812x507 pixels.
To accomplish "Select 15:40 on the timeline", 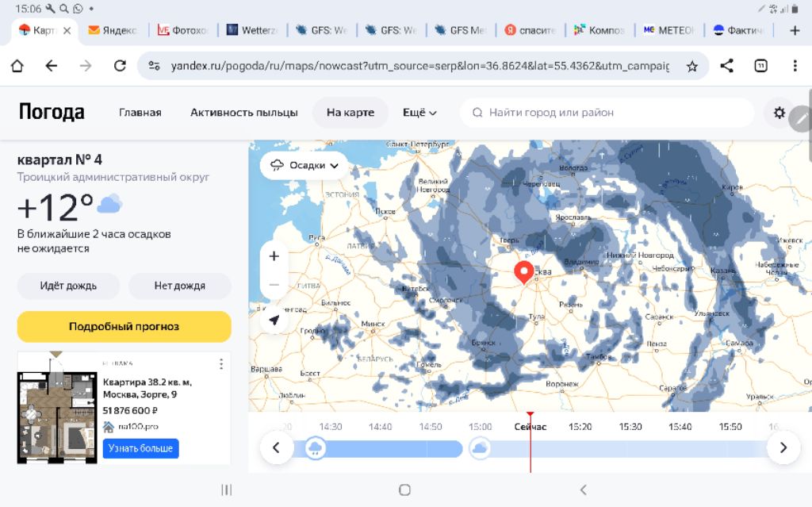I will 680,427.
